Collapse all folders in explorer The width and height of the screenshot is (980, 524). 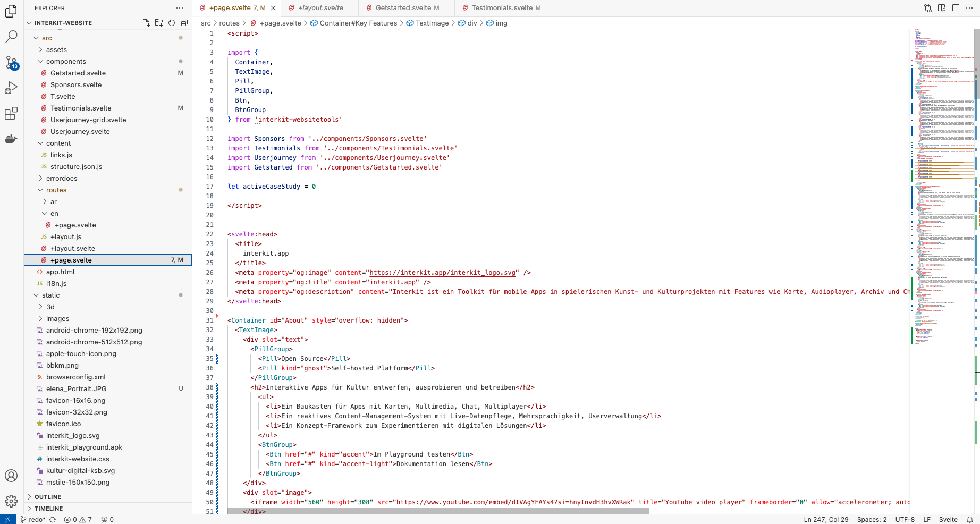pyautogui.click(x=184, y=23)
